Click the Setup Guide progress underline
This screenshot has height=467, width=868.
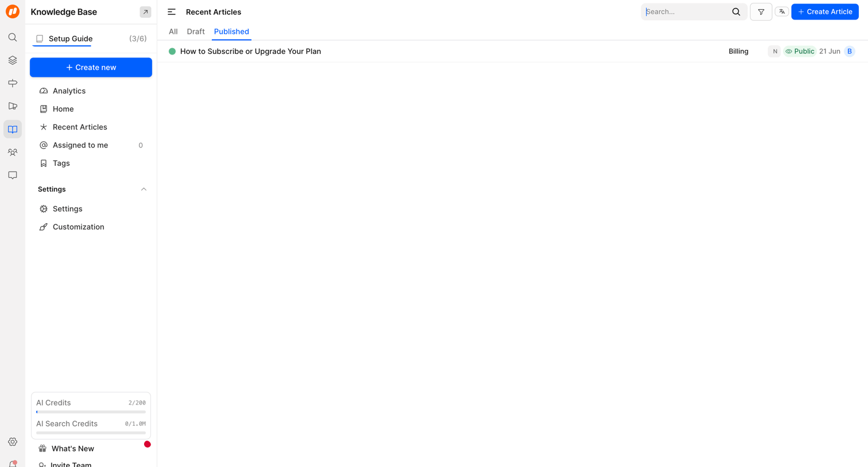click(62, 45)
